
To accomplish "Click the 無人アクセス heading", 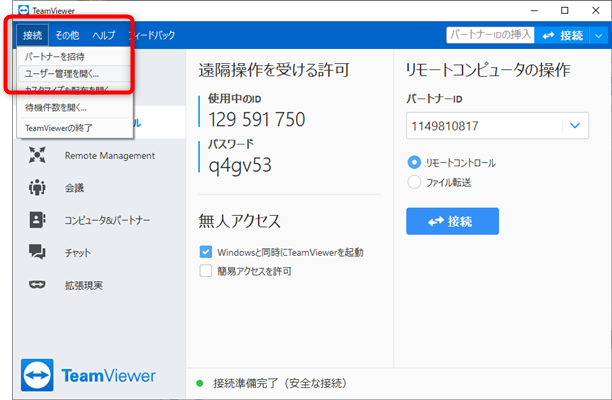I will click(239, 221).
